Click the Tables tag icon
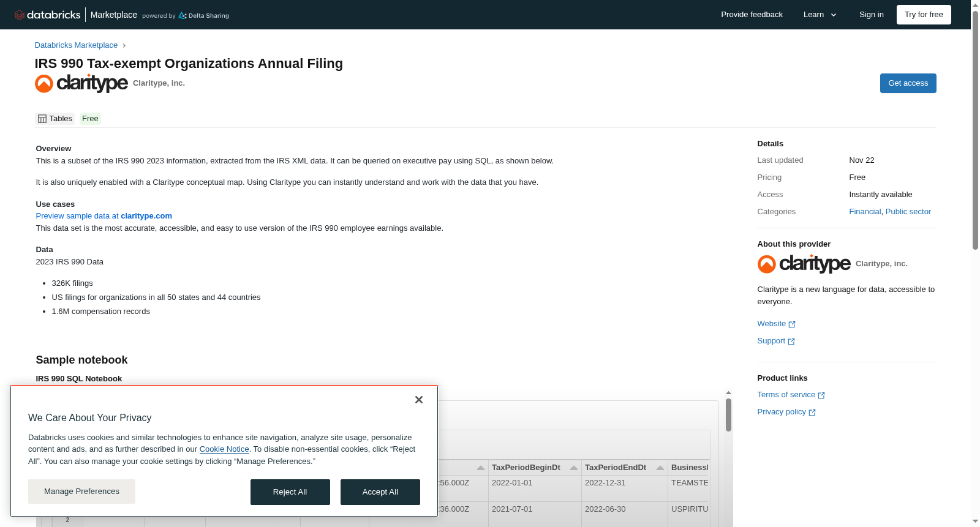 pos(42,119)
